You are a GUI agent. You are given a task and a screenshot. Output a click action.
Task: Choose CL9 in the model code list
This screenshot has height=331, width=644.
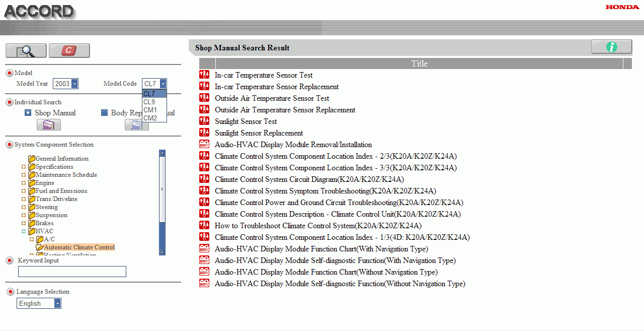click(x=149, y=102)
